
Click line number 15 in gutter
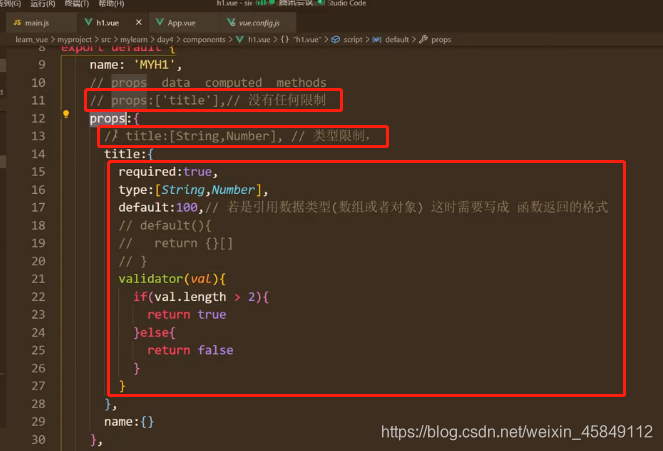[38, 172]
